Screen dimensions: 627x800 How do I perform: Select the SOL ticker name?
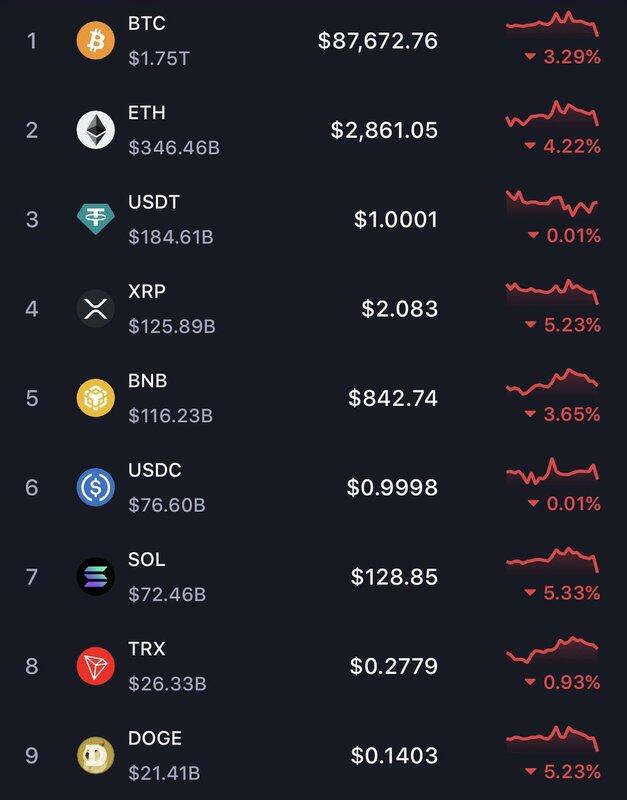(x=146, y=559)
